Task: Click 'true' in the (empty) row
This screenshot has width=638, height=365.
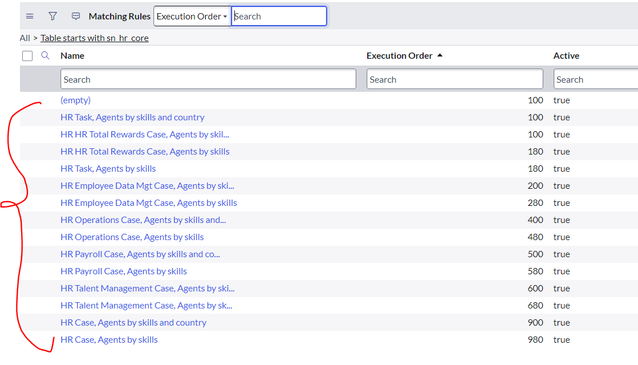Action: (562, 100)
